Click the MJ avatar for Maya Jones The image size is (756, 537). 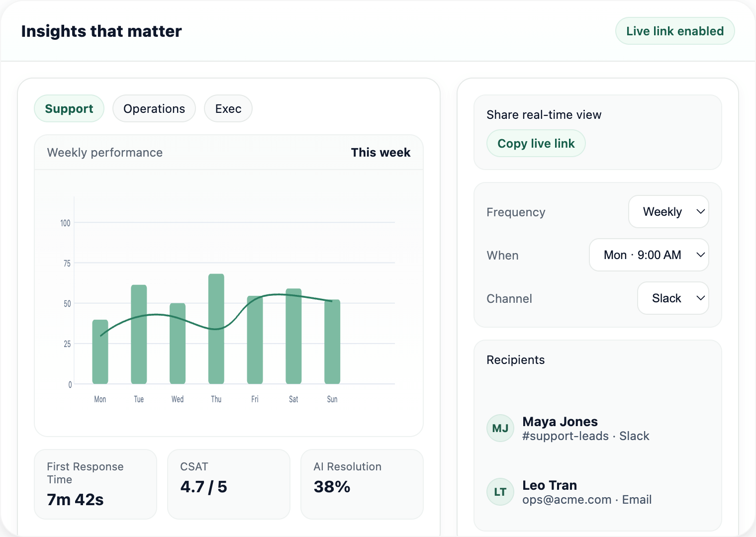(x=500, y=428)
